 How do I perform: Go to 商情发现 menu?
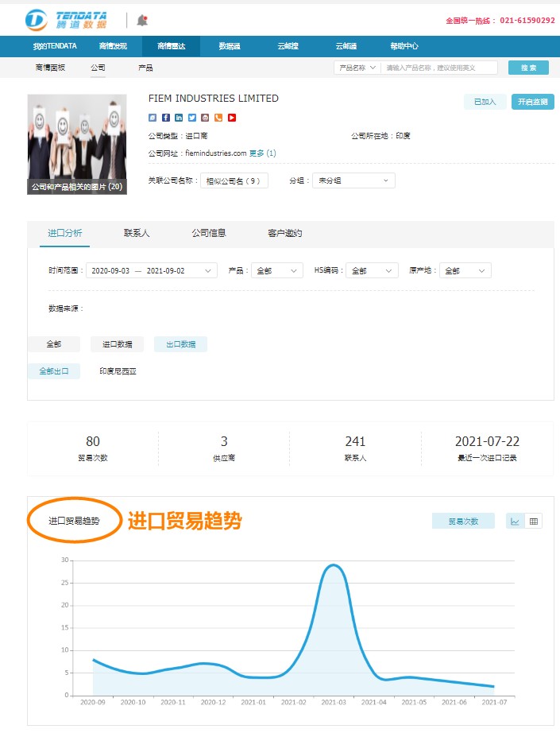pos(113,46)
